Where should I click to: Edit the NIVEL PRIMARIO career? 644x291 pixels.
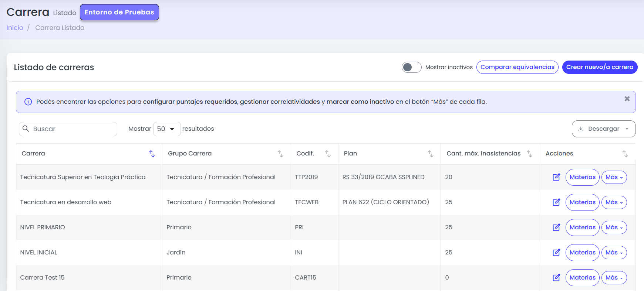point(556,227)
